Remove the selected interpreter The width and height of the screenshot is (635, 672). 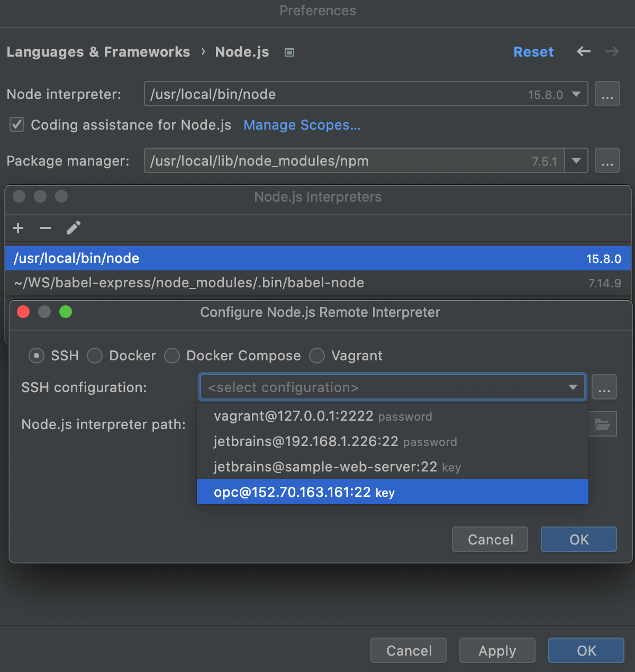[46, 228]
